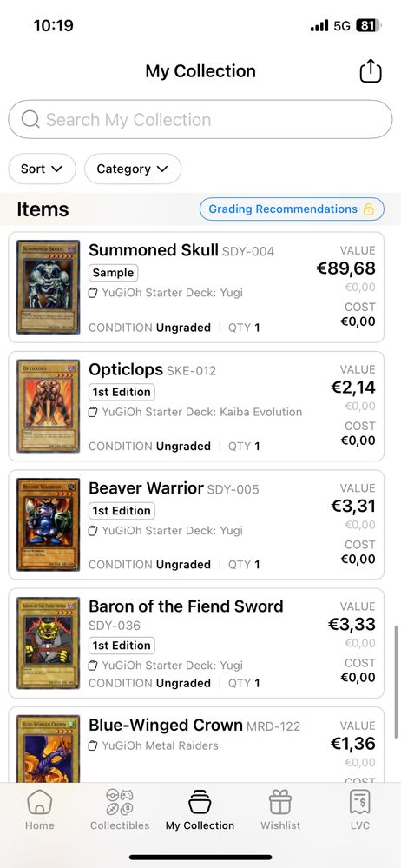
Task: Click the Sample tag on Summoned Skull
Action: [114, 273]
